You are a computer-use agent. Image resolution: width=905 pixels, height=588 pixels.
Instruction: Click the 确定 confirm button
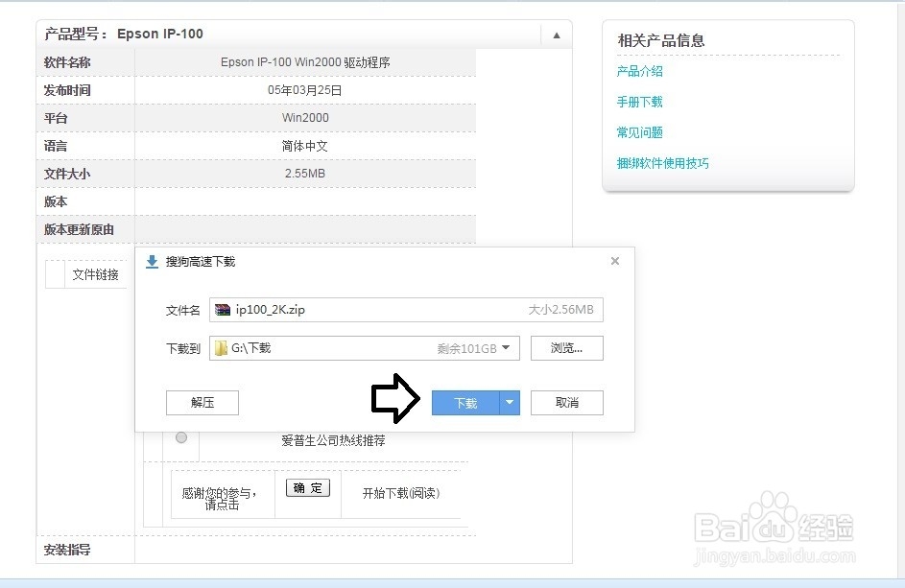coord(308,488)
